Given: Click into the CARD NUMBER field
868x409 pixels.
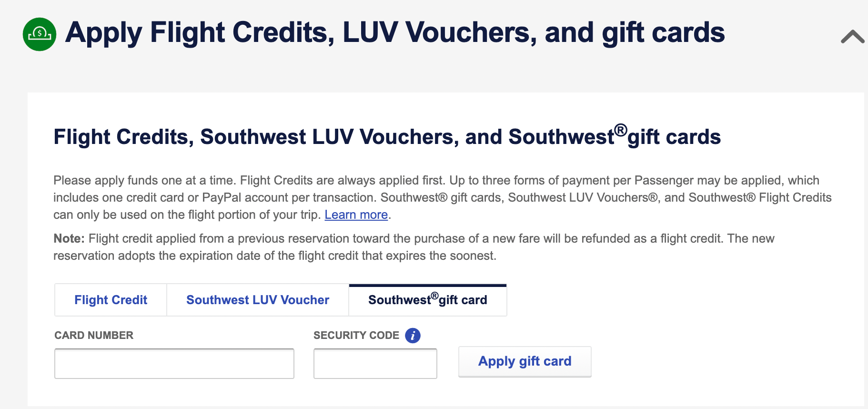Looking at the screenshot, I should point(174,363).
